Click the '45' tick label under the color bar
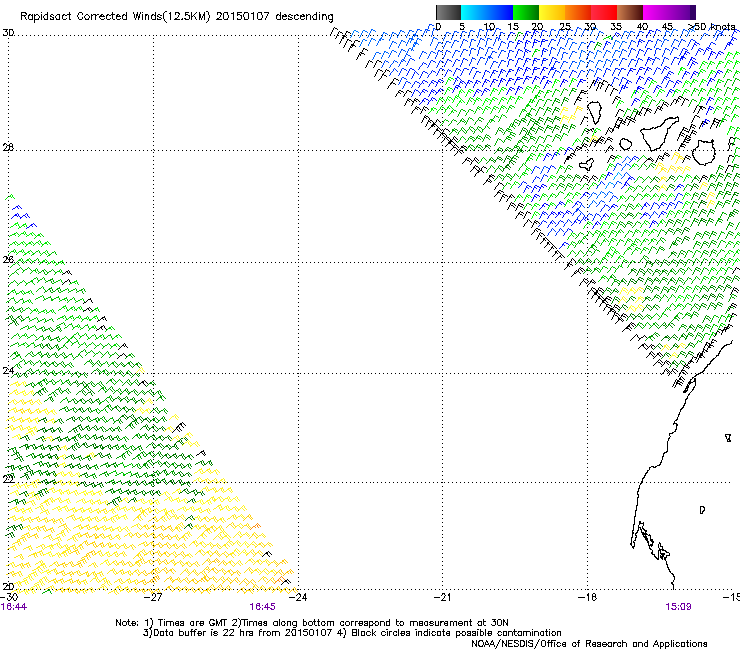The width and height of the screenshot is (740, 650). point(667,26)
